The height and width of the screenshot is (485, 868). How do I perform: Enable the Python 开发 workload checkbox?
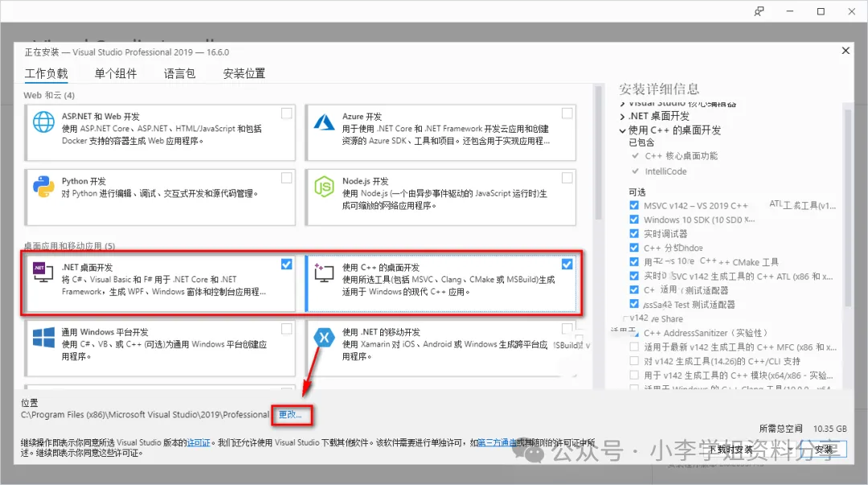(x=286, y=178)
